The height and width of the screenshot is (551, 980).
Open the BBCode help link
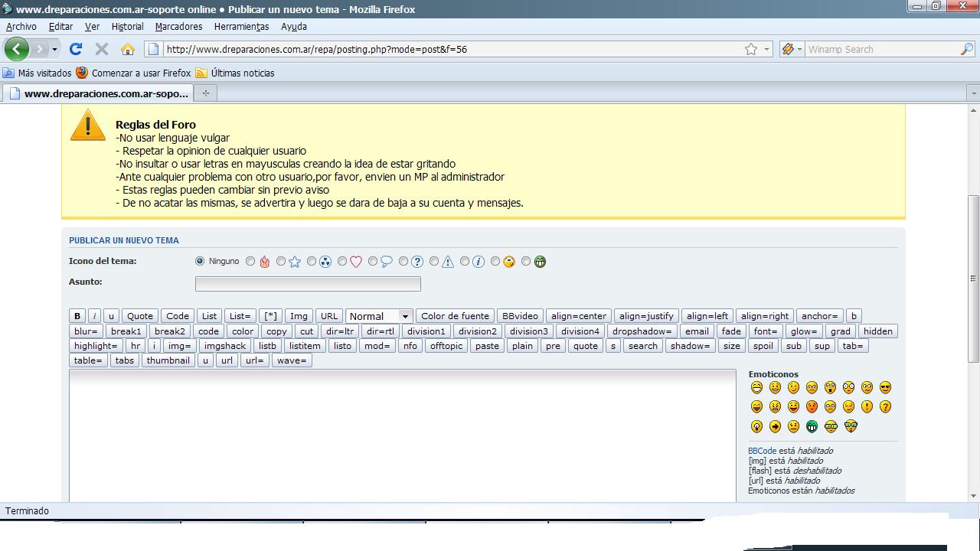point(762,451)
